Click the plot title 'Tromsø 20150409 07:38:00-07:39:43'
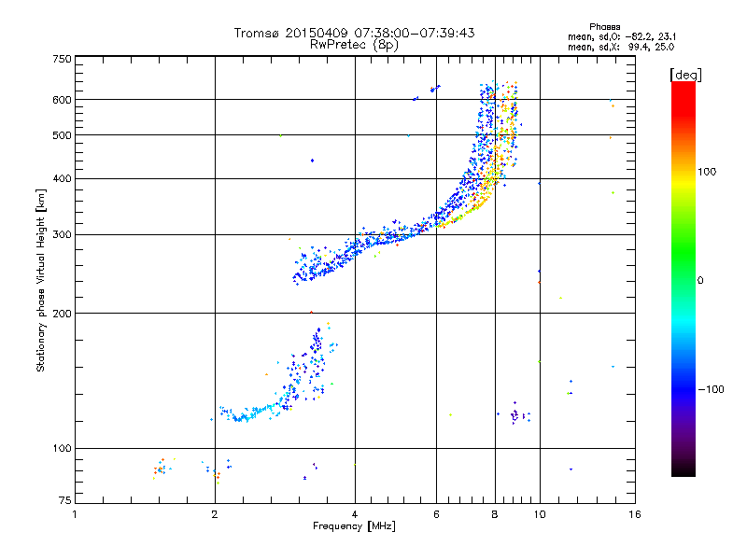This screenshot has height=560, width=747. coord(354,33)
